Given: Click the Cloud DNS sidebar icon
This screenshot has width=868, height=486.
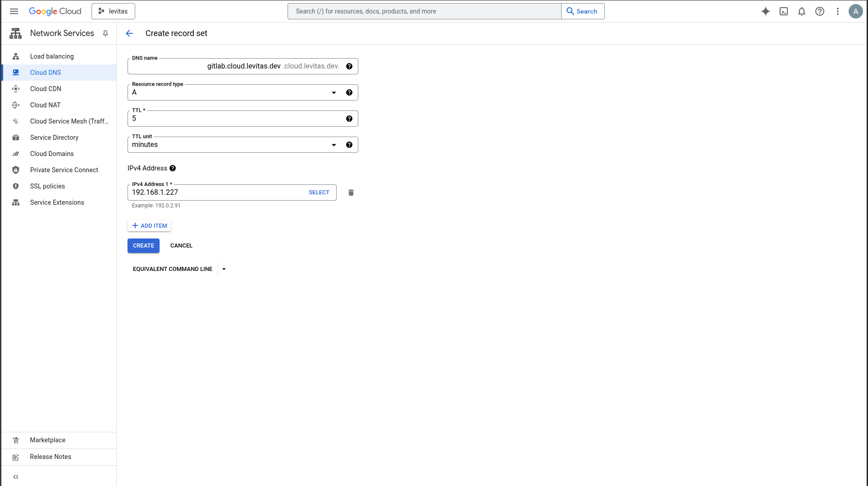Looking at the screenshot, I should click(16, 73).
